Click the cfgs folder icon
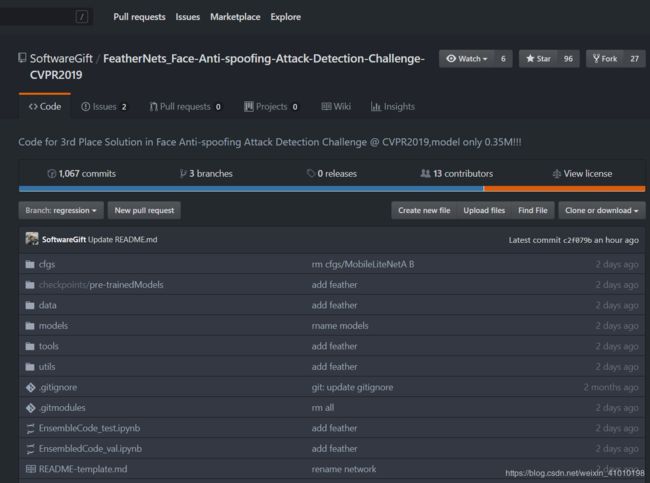The image size is (650, 483). pos(30,264)
